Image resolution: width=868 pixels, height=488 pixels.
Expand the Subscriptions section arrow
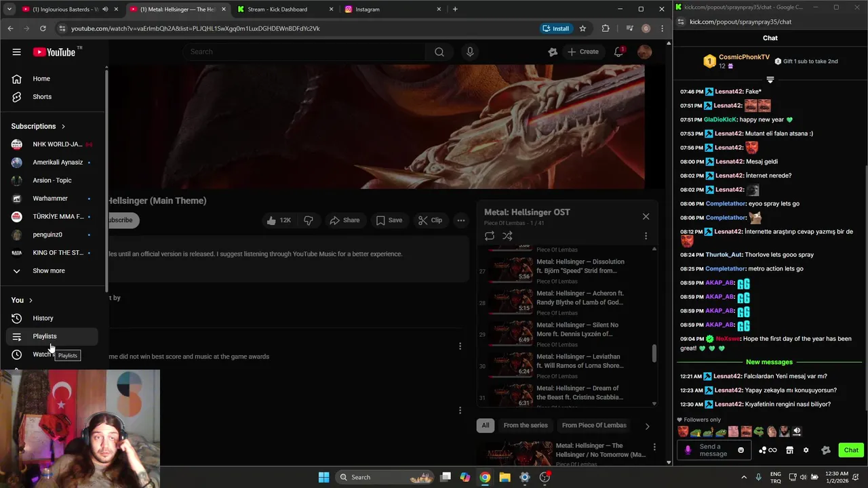point(63,126)
